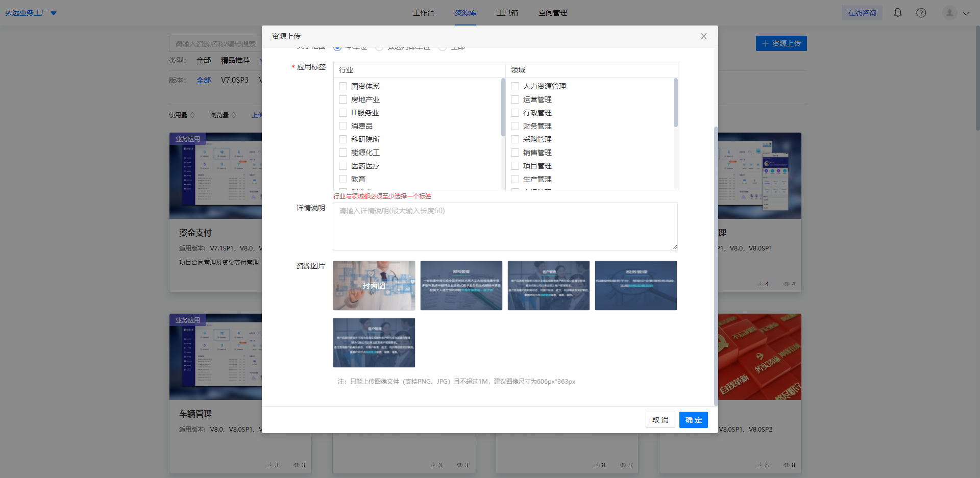
Task: Check the 人力资源管理 domain checkbox
Action: [515, 86]
